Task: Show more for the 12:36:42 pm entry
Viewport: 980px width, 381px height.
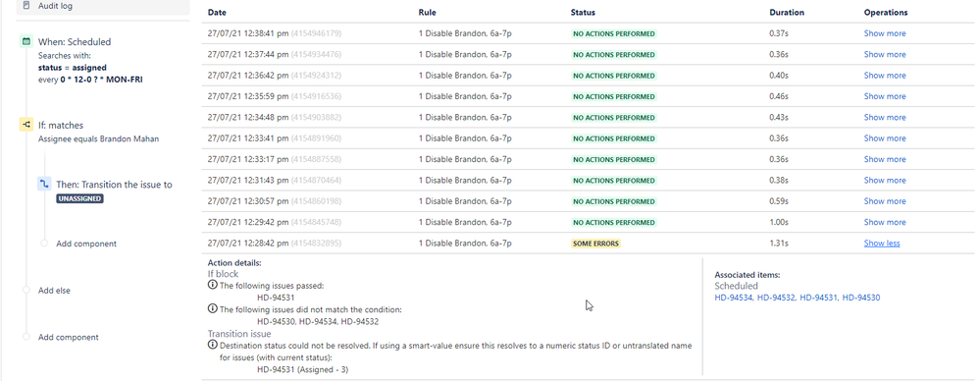Action: 885,76
